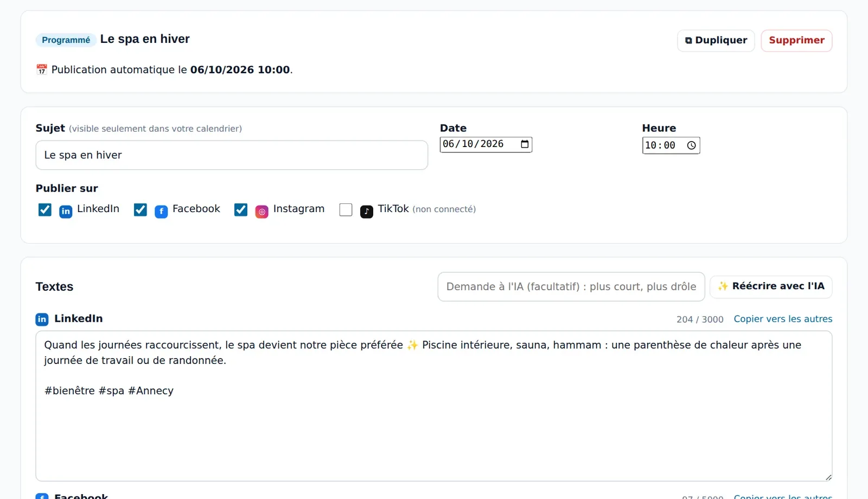Focus the Sujet input field
Image resolution: width=868 pixels, height=499 pixels.
pyautogui.click(x=232, y=155)
